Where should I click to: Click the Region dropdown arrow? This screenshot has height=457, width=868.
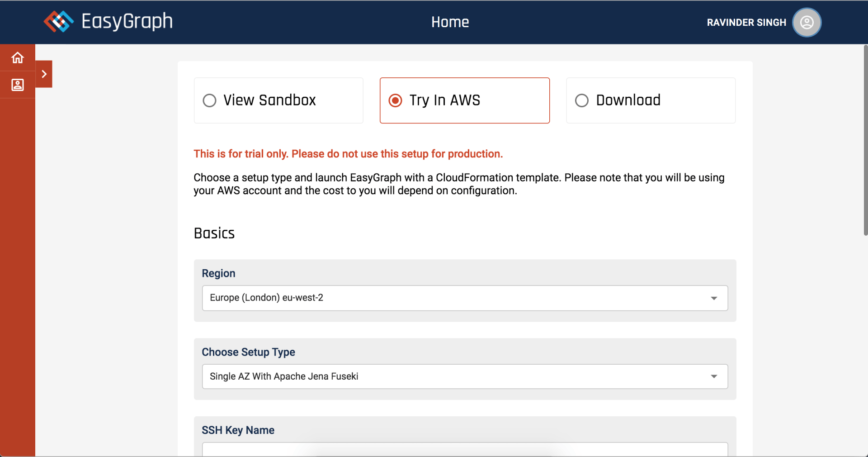714,298
